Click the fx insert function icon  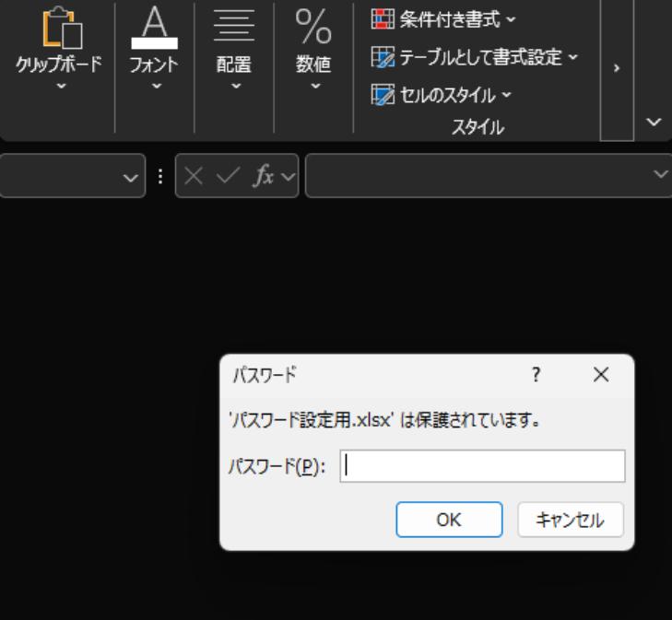pos(263,176)
